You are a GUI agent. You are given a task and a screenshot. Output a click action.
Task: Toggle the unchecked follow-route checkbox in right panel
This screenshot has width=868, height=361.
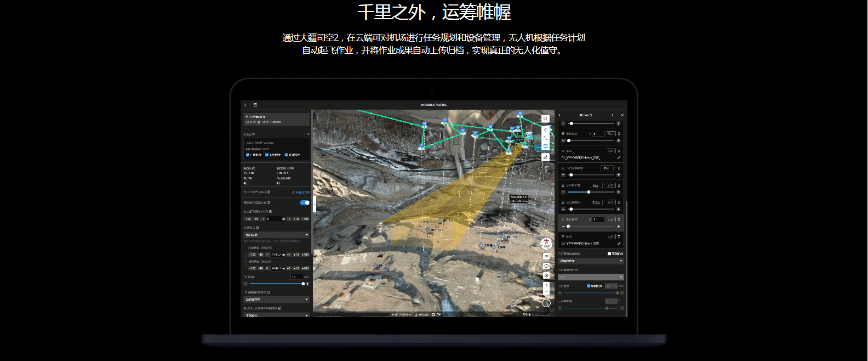pyautogui.click(x=609, y=253)
